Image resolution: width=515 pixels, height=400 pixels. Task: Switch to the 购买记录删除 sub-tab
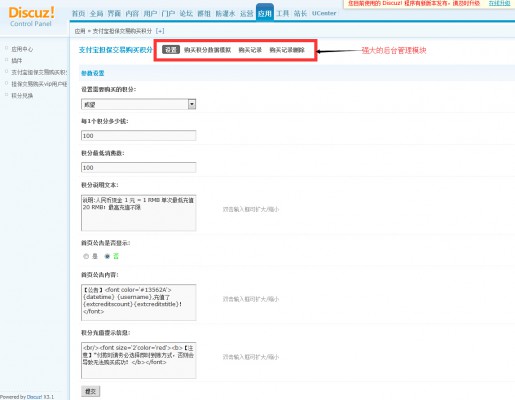pyautogui.click(x=287, y=50)
